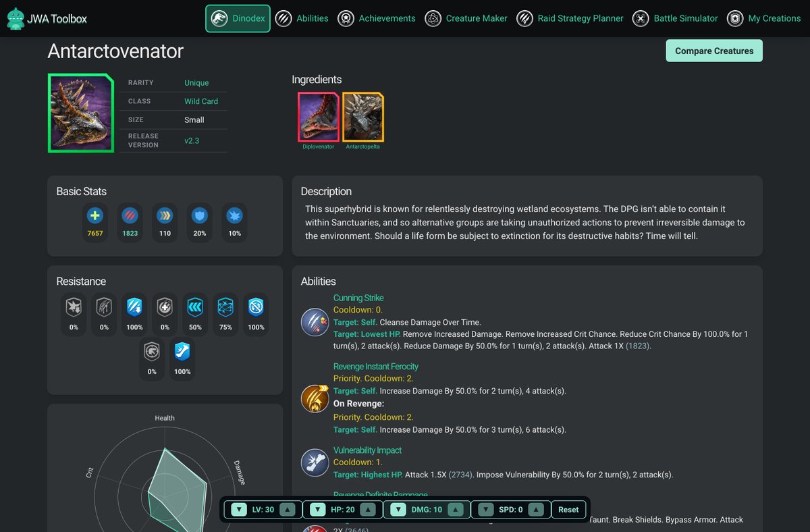Viewport: 810px width, 532px height.
Task: Click the swap prevention resistance icon
Action: coord(256,308)
